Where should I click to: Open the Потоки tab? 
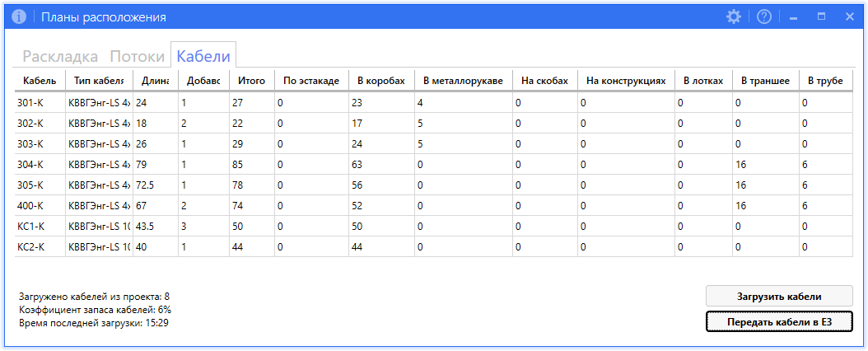point(138,56)
